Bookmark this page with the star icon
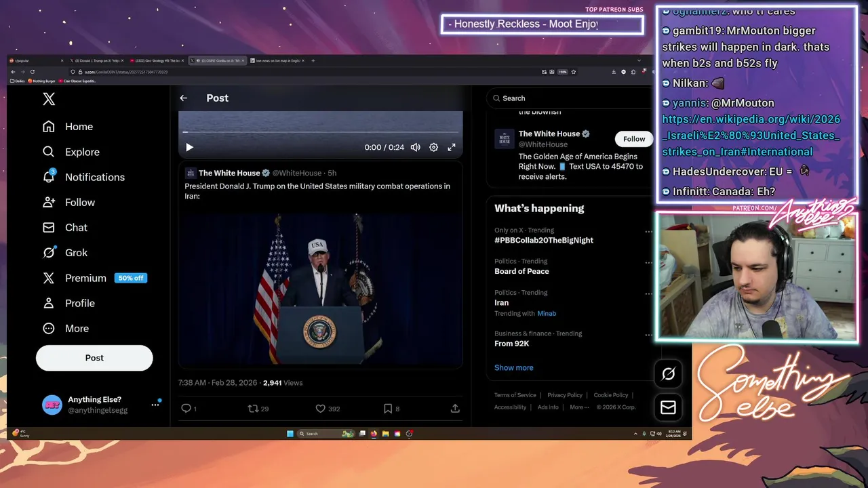The width and height of the screenshot is (868, 488). 573,72
